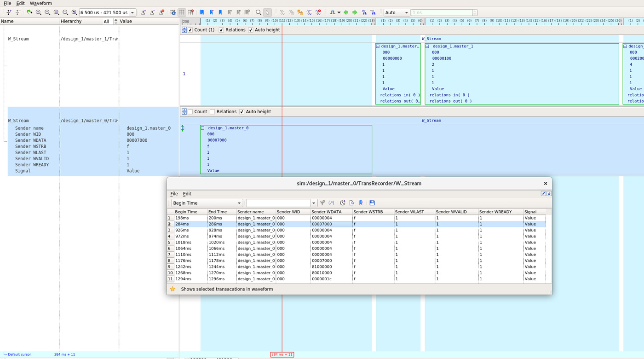Toggle the Count (1) checkbox
Image resolution: width=644 pixels, height=359 pixels.
tap(190, 30)
